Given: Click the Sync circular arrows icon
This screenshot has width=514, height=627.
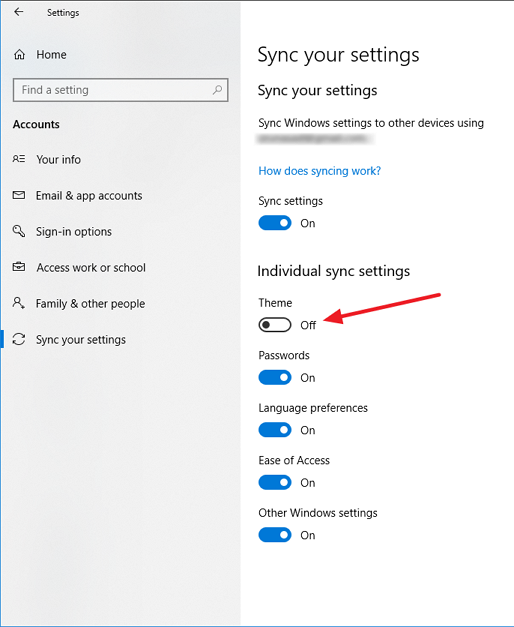Looking at the screenshot, I should pyautogui.click(x=19, y=339).
